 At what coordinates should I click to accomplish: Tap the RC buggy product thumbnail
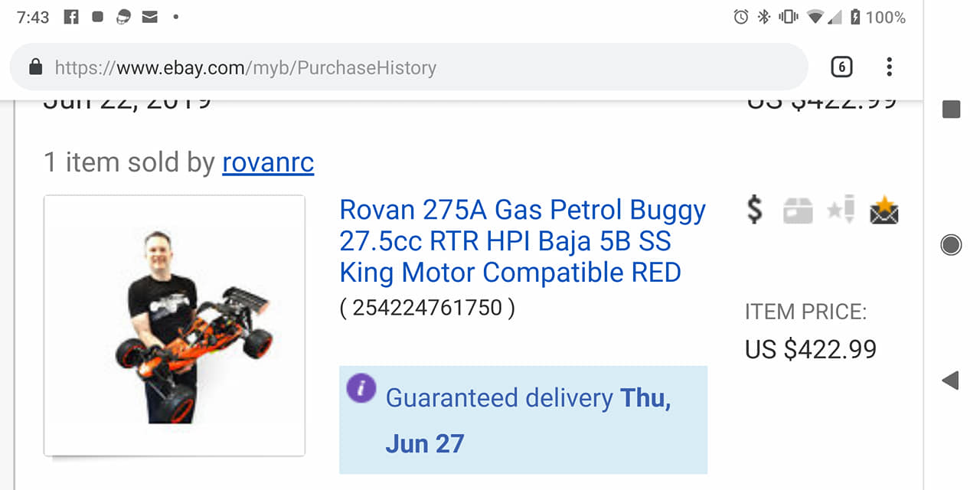point(175,325)
